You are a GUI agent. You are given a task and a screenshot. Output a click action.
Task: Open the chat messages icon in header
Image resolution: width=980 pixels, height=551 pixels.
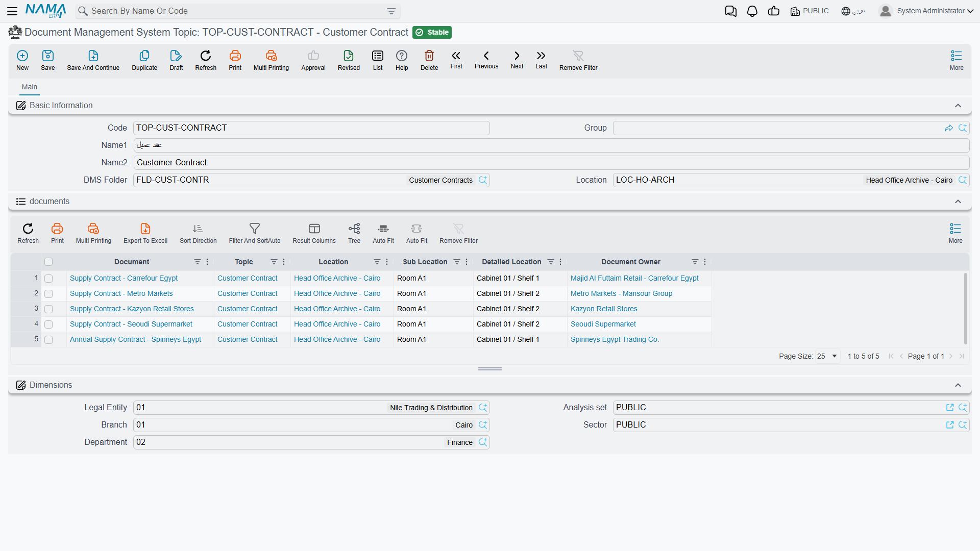[x=731, y=11]
